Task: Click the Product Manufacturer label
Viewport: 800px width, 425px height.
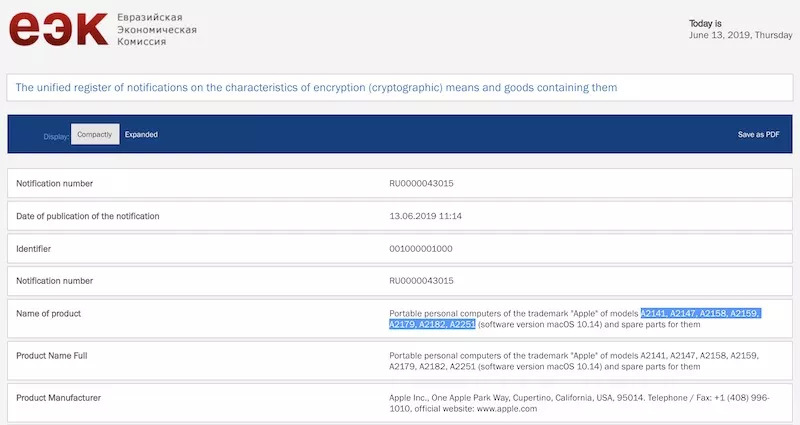Action: tap(58, 398)
